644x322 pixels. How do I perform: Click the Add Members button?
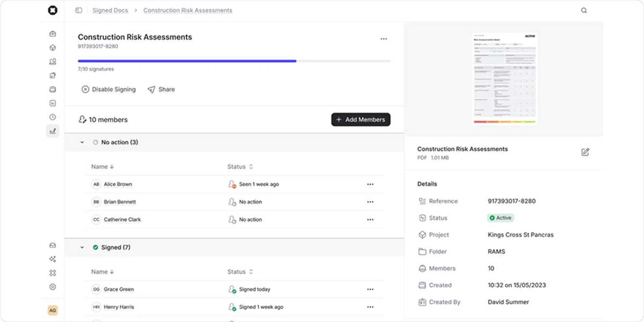coord(361,120)
